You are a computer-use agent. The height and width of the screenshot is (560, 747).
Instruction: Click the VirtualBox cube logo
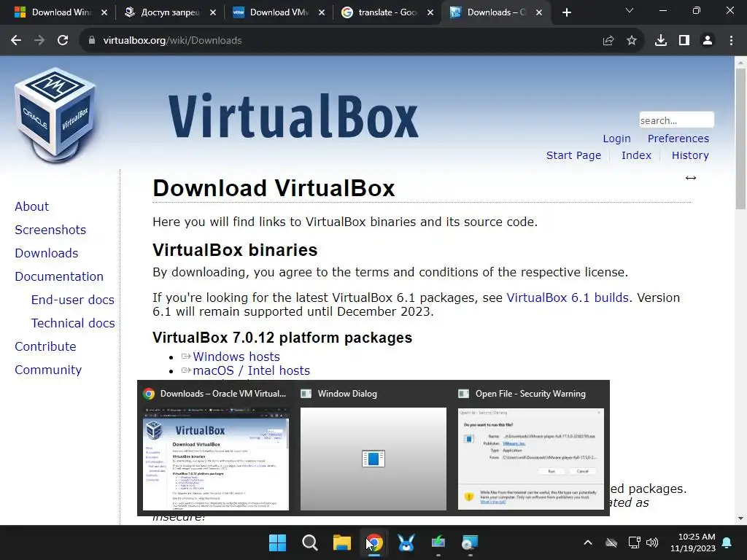pos(55,114)
